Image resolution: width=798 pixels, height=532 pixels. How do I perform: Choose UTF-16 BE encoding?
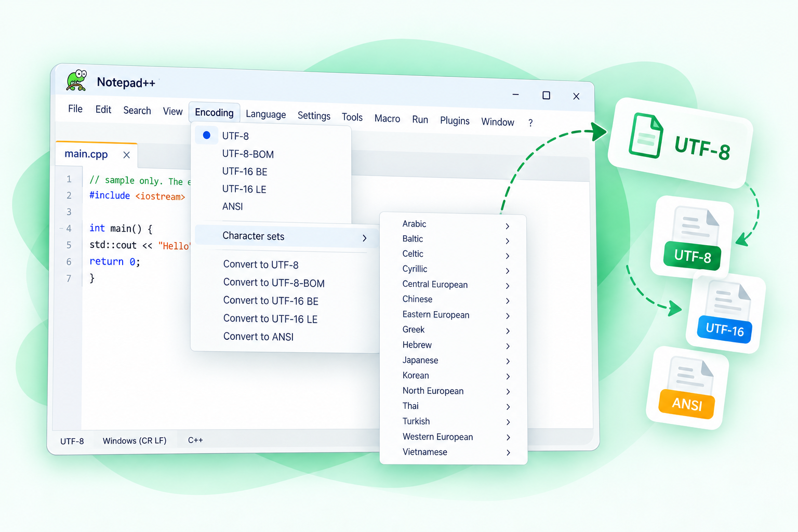245,171
